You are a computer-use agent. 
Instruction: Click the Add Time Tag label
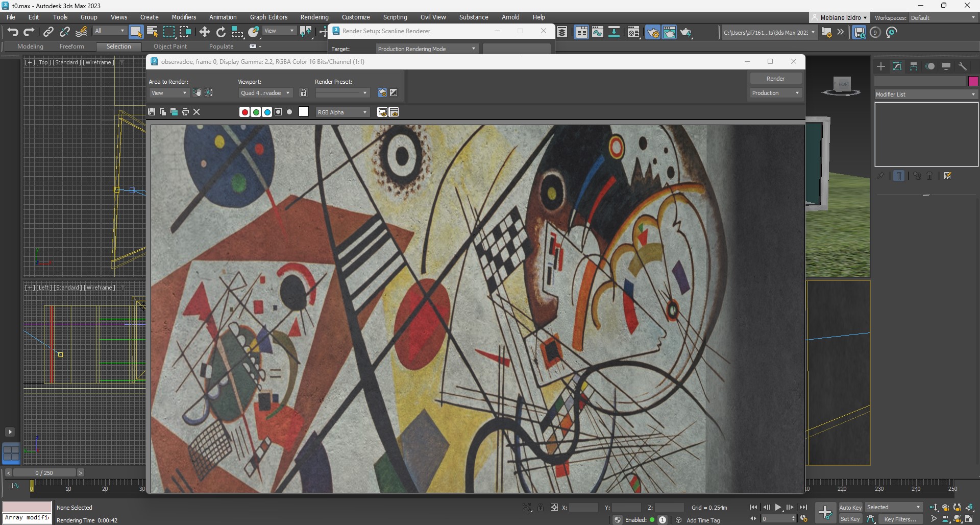pyautogui.click(x=703, y=520)
